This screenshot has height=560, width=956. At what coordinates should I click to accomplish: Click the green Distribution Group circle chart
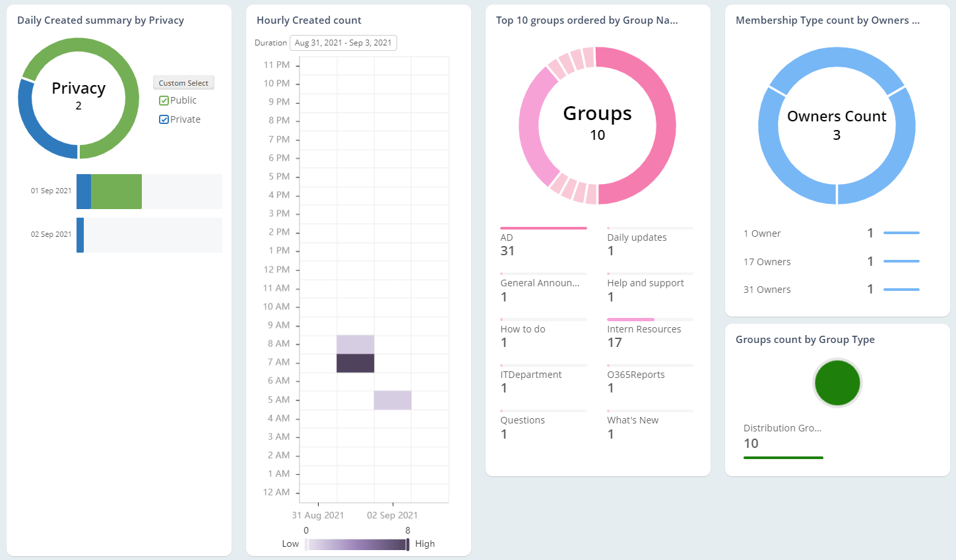point(837,383)
